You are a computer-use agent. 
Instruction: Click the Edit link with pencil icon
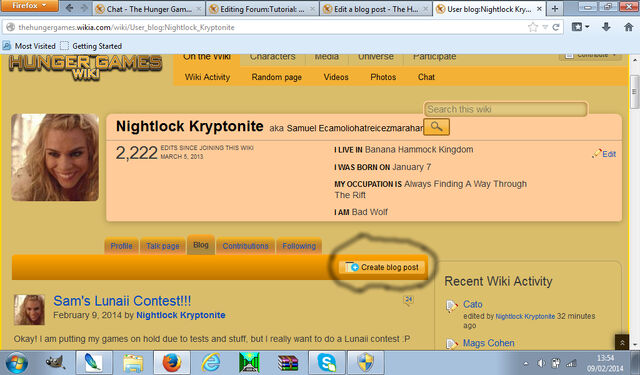tap(604, 154)
